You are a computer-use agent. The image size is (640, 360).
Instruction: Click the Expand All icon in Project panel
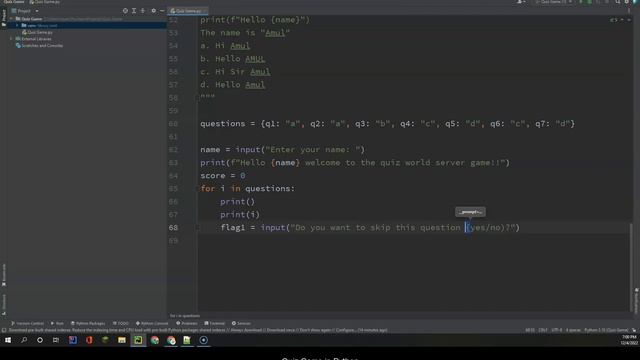click(x=134, y=11)
